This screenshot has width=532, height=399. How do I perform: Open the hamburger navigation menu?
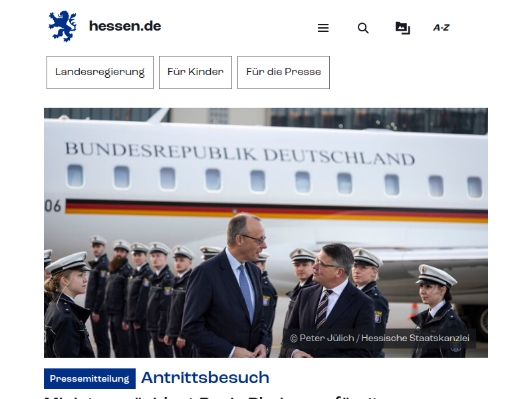(x=323, y=28)
